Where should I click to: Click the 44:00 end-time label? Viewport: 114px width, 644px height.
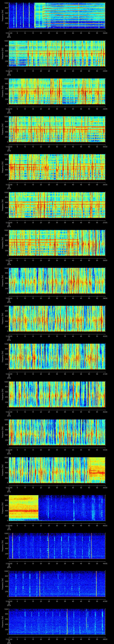105,487
